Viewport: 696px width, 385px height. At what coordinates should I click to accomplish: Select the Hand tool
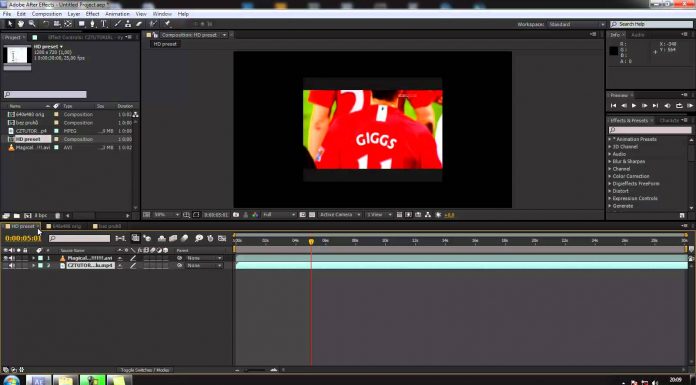(x=21, y=24)
